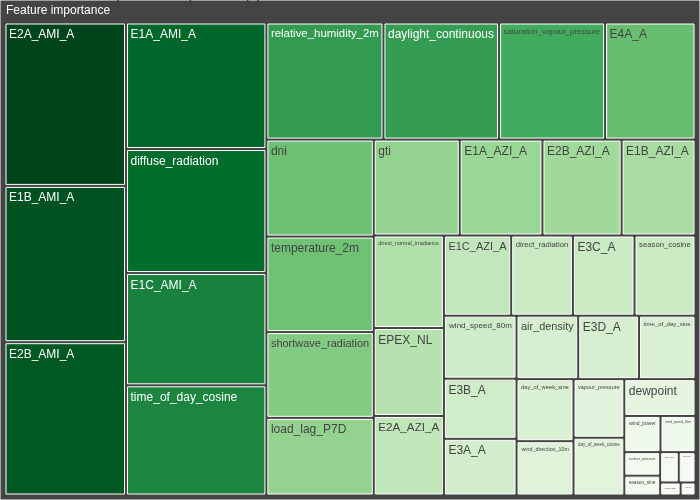The image size is (700, 500).
Task: Click the E3A_A block
Action: click(480, 467)
